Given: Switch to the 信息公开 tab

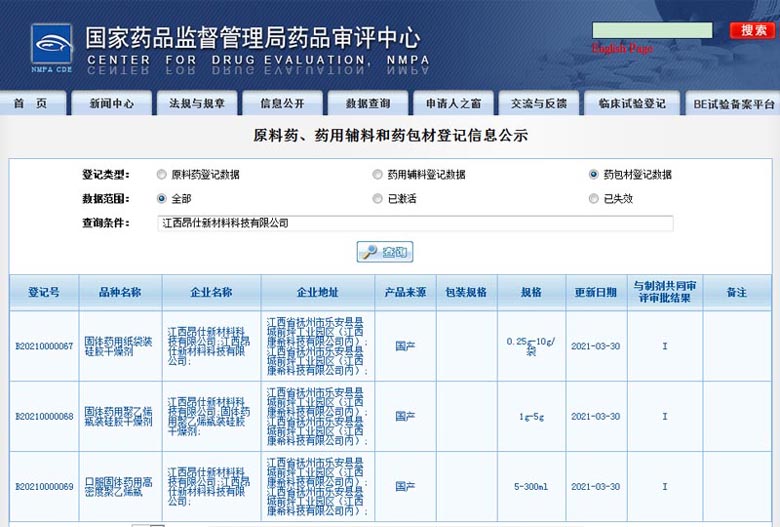Looking at the screenshot, I should tap(282, 103).
